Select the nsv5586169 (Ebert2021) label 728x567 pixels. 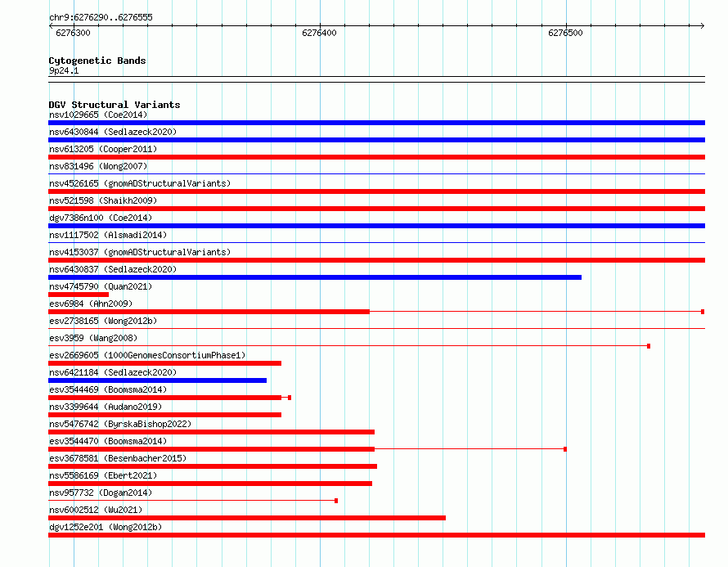103,475
